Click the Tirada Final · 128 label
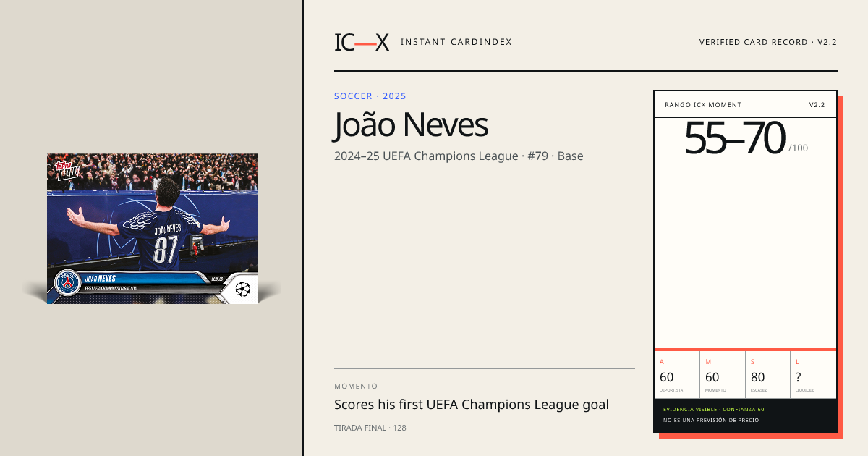 click(370, 428)
